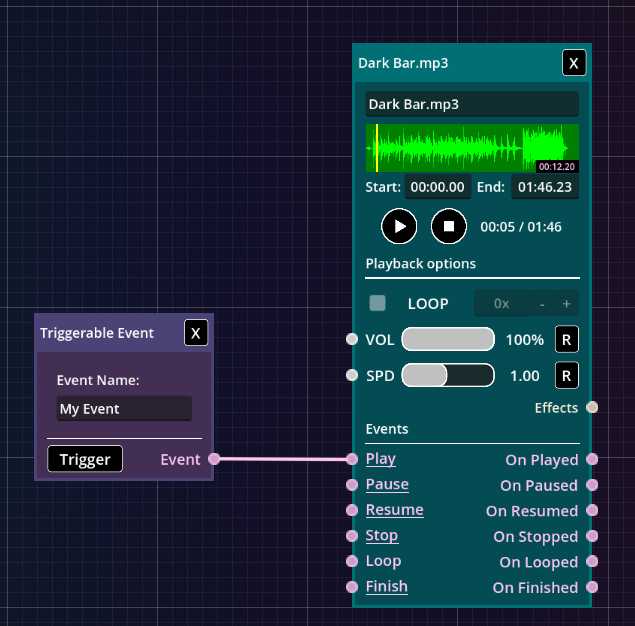Click the audio waveform display

[x=472, y=149]
